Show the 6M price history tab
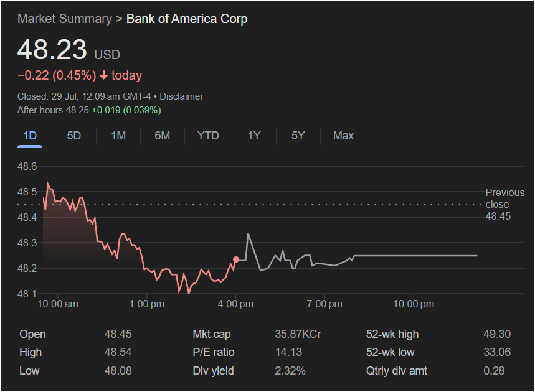 [162, 136]
